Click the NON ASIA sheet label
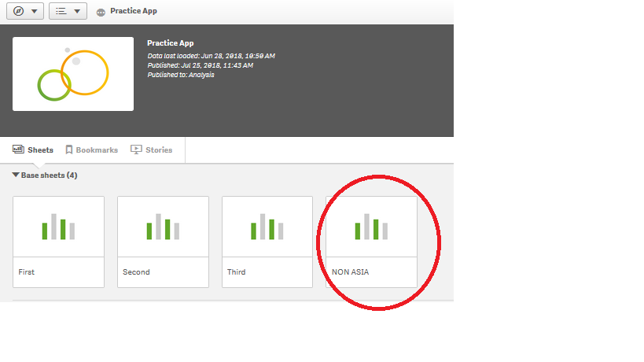Viewport: 644px width, 362px height. click(x=351, y=272)
